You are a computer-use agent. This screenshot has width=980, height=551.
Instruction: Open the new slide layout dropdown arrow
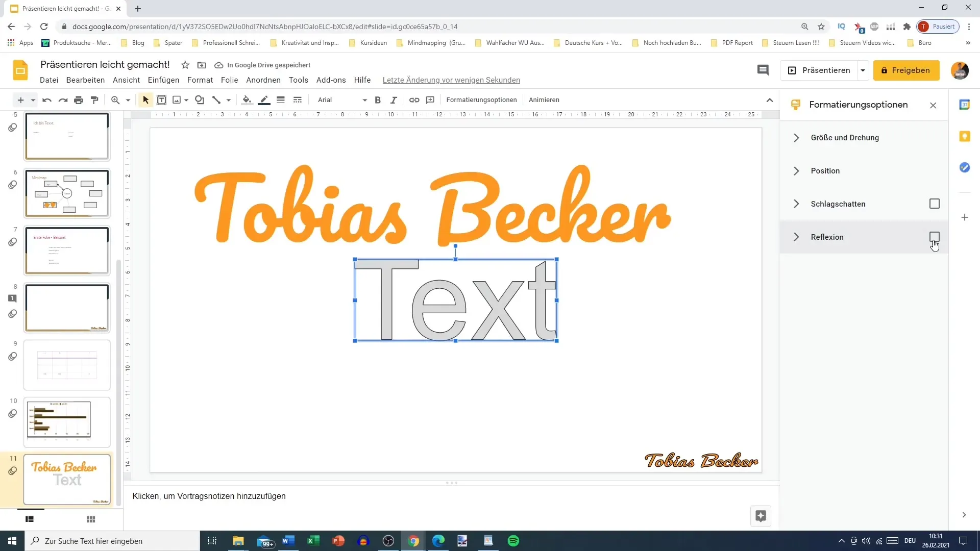33,100
